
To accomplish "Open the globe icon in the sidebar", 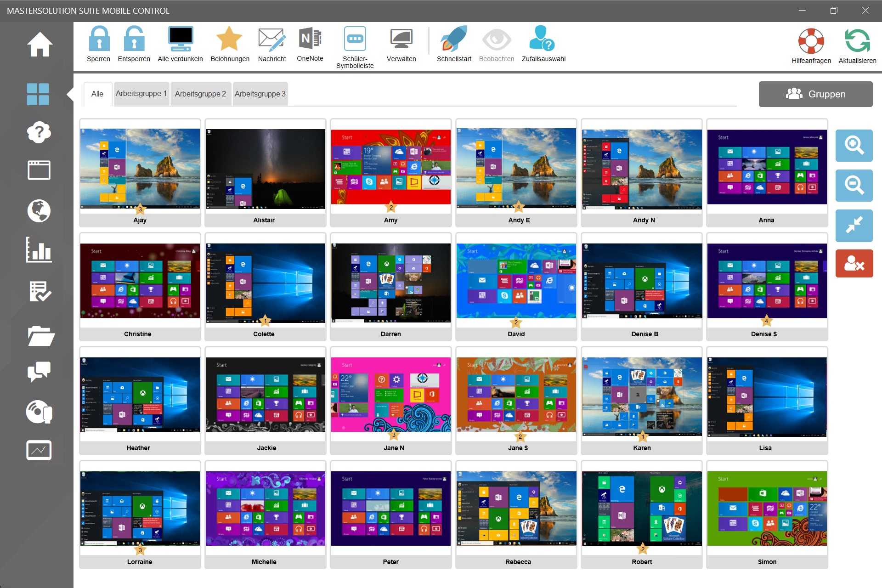I will tap(39, 212).
